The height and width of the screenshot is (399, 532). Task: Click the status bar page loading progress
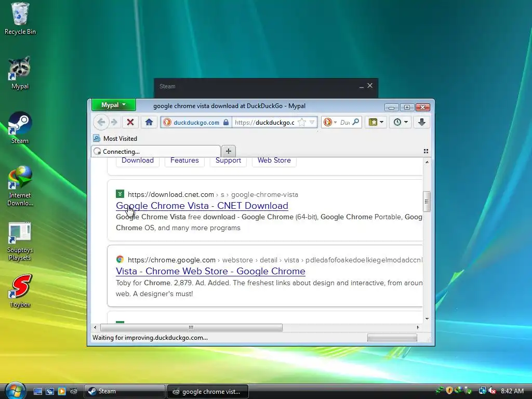point(392,338)
